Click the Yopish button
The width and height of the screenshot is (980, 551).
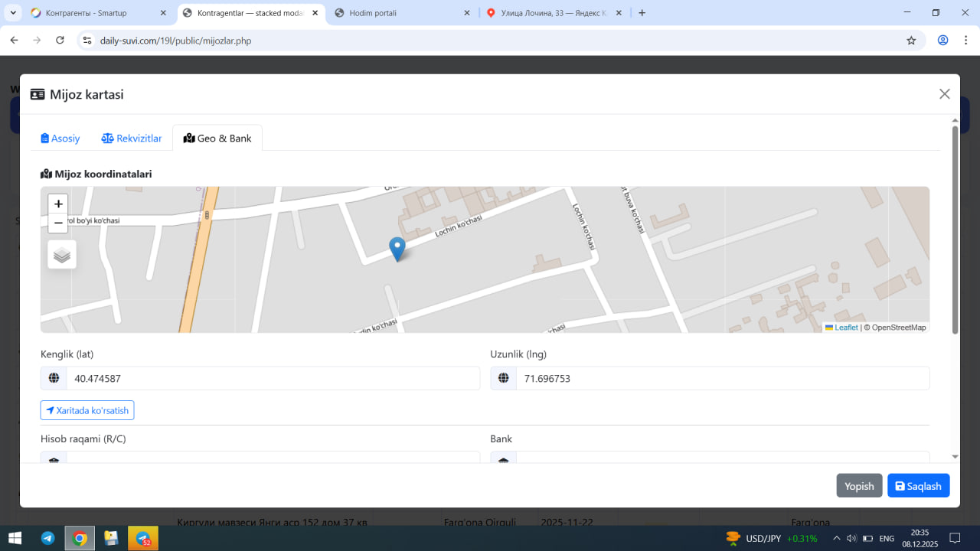(x=859, y=486)
